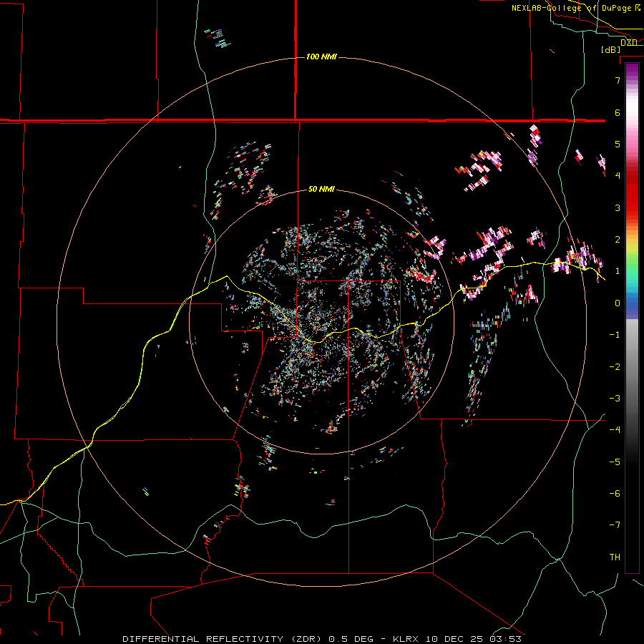Click the 6 value on color scale

(618, 112)
